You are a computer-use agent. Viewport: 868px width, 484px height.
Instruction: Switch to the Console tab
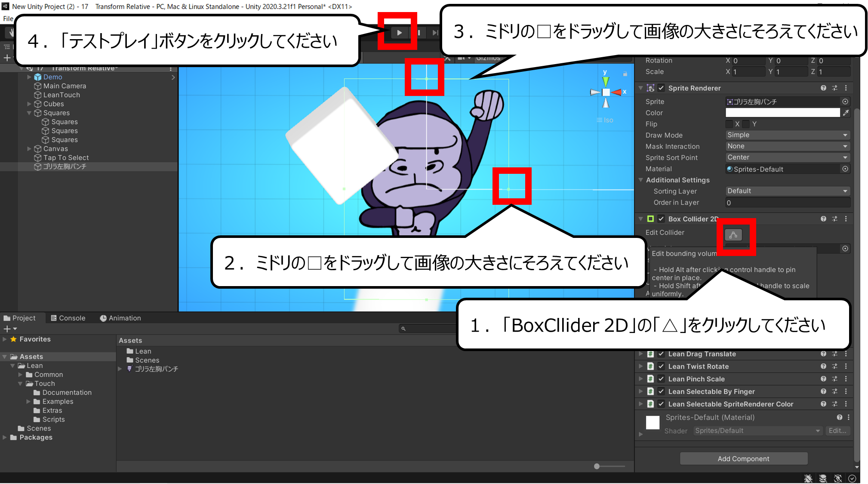68,318
